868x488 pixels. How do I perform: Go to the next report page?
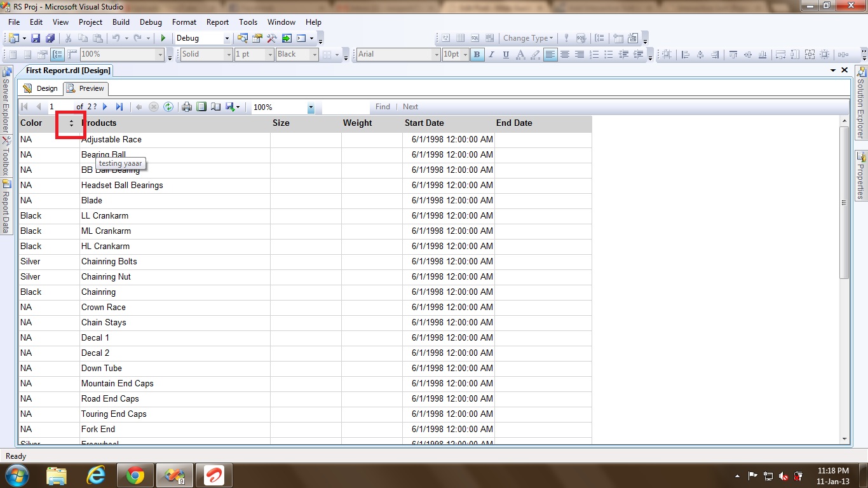105,107
